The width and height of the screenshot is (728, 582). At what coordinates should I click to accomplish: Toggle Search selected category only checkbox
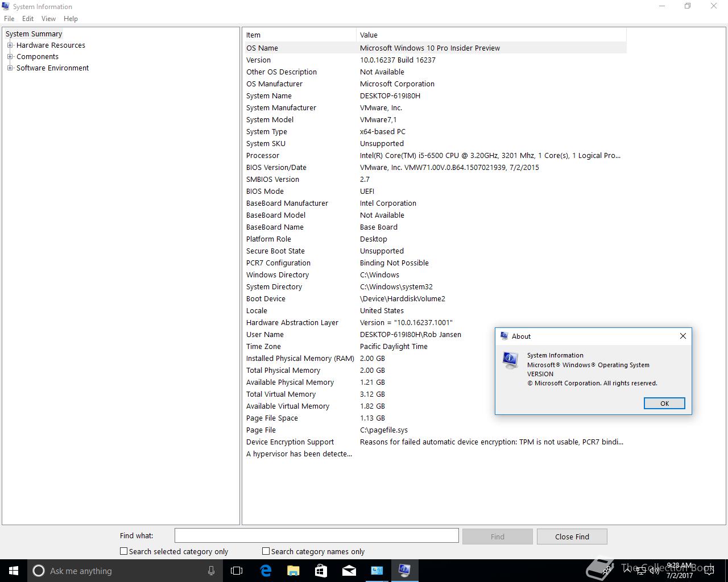point(123,551)
